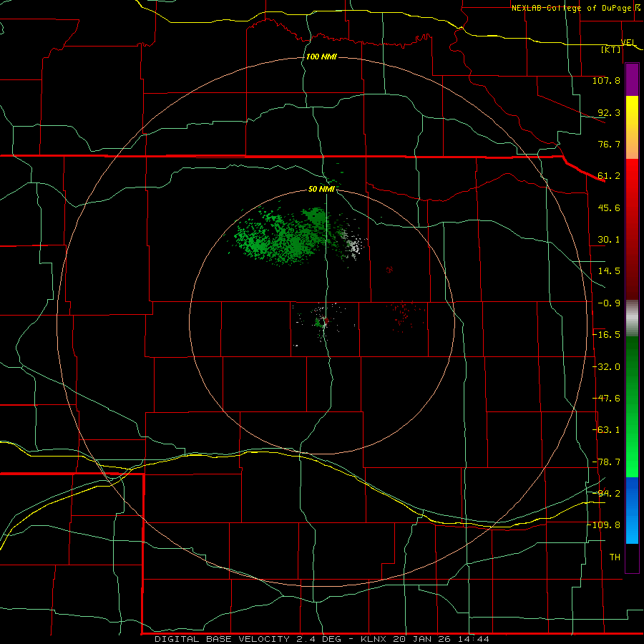The image size is (644, 644).
Task: Select the 30.1 velocity scale value
Action: (x=609, y=240)
